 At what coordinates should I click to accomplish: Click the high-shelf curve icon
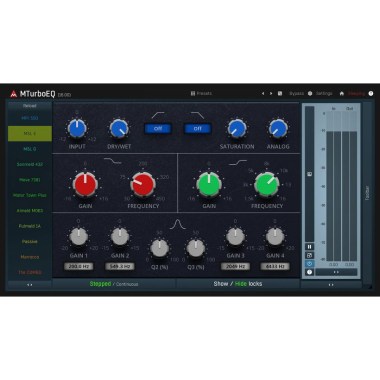(238, 163)
